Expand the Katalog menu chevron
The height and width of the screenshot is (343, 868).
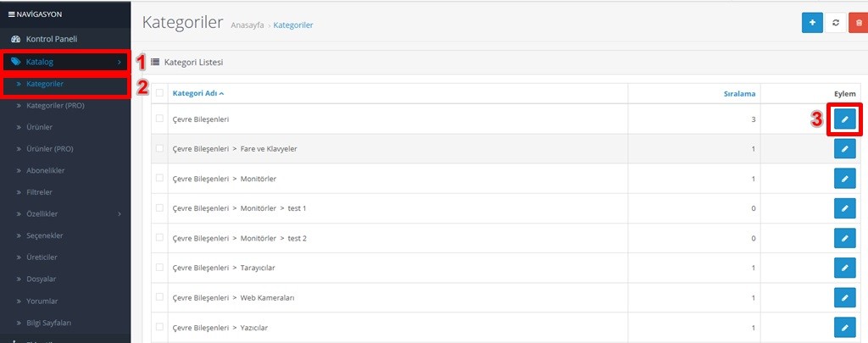pos(120,62)
